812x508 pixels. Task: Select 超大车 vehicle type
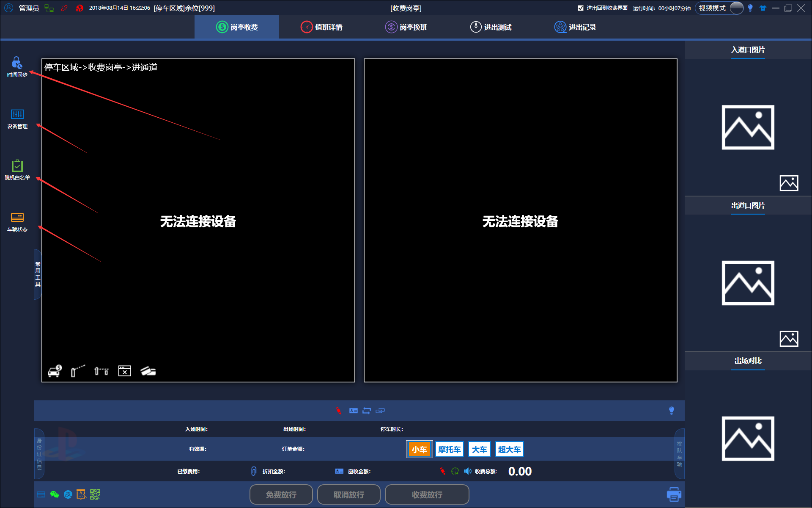510,449
